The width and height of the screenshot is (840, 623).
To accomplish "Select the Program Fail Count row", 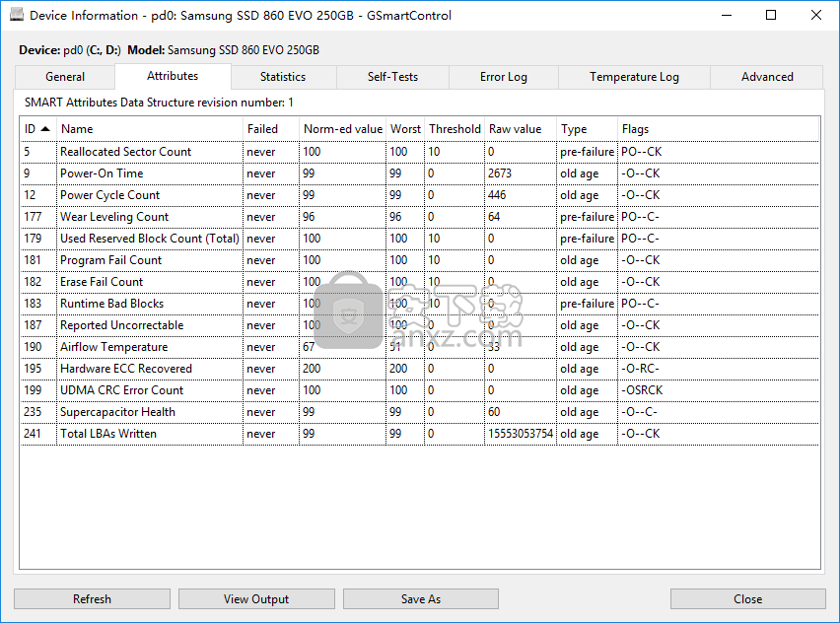I will 419,260.
